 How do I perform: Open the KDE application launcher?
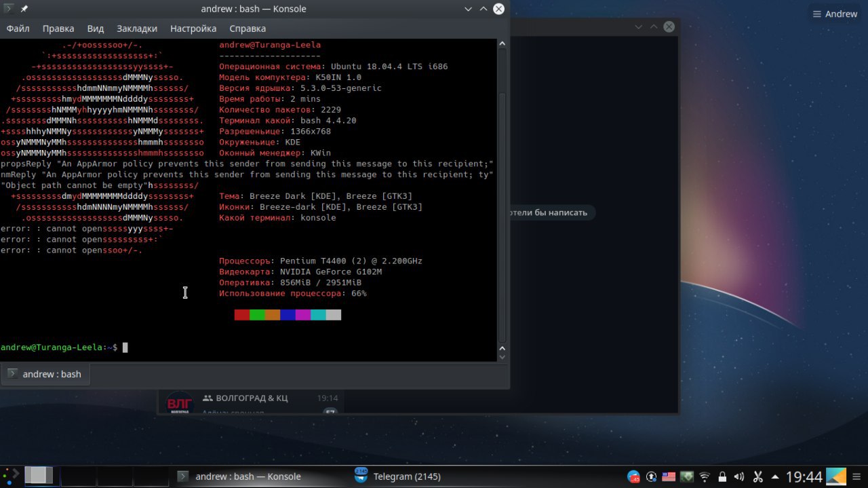tap(10, 476)
